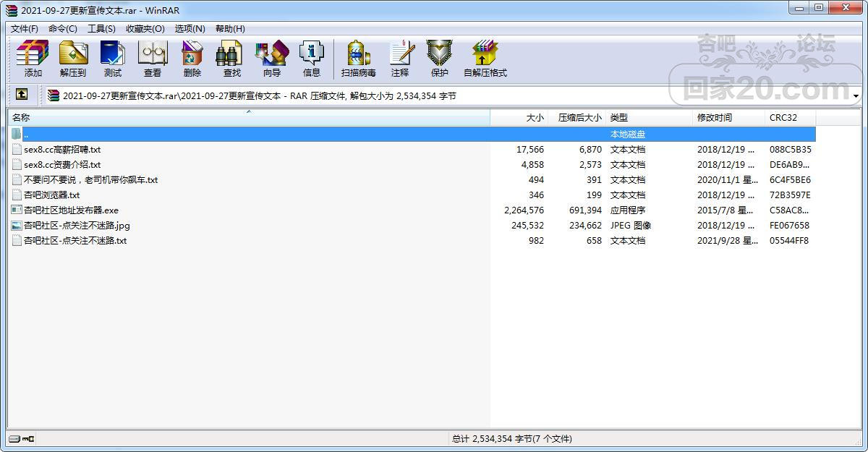The width and height of the screenshot is (868, 452).
Task: Sort by the 压缩后大小 column header
Action: 577,117
